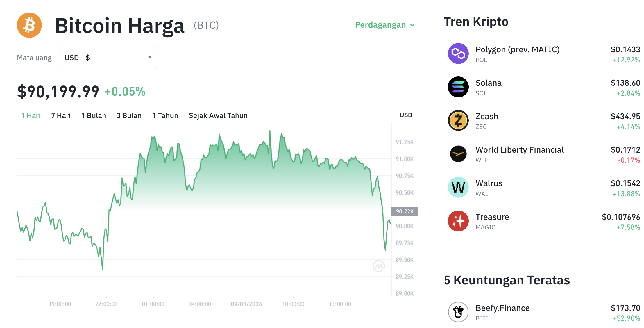The width and height of the screenshot is (644, 328).
Task: Switch to the 7 Hari chart view
Action: tap(60, 115)
